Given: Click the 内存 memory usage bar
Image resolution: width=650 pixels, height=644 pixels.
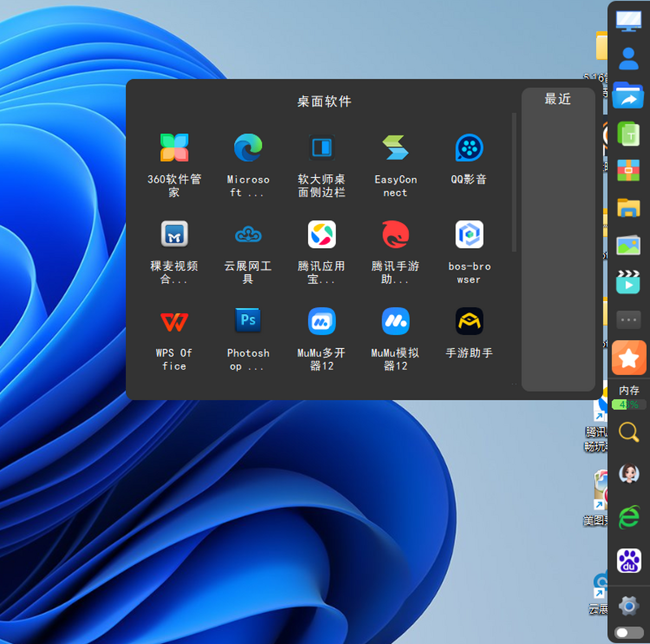Looking at the screenshot, I should click(x=628, y=404).
